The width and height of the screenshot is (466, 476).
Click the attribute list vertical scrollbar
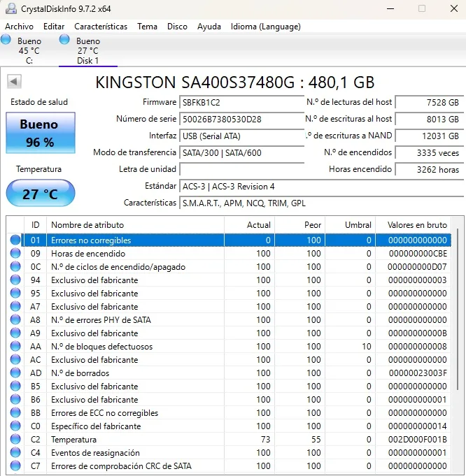tap(458, 310)
